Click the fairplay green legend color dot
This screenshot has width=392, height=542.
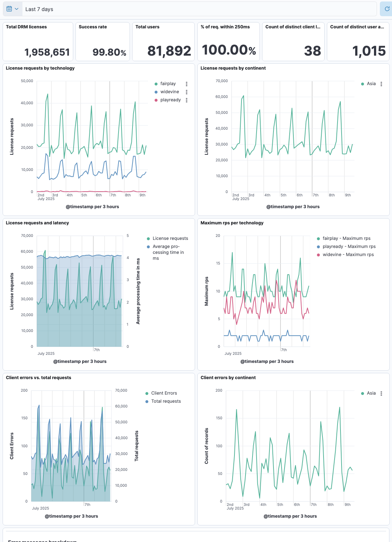156,84
